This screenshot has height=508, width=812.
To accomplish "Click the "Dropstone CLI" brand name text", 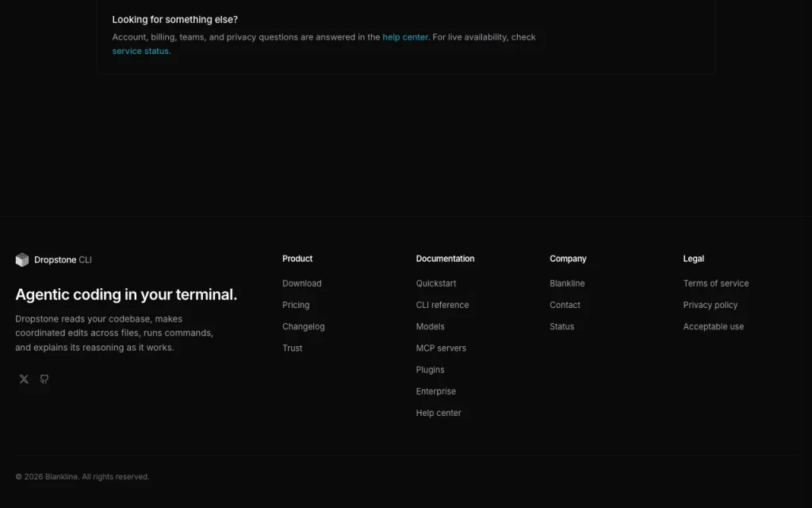I will coord(63,260).
